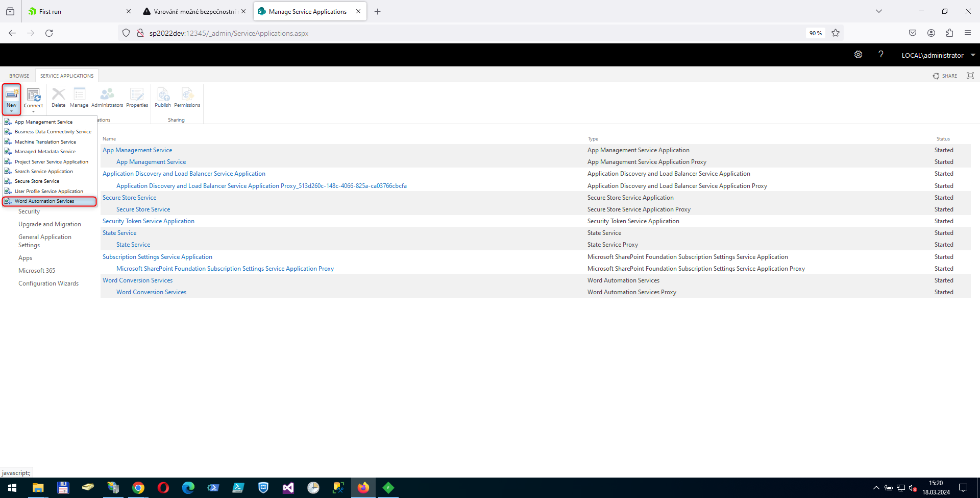
Task: Switch to the BROWSE ribbon tab
Action: point(19,76)
